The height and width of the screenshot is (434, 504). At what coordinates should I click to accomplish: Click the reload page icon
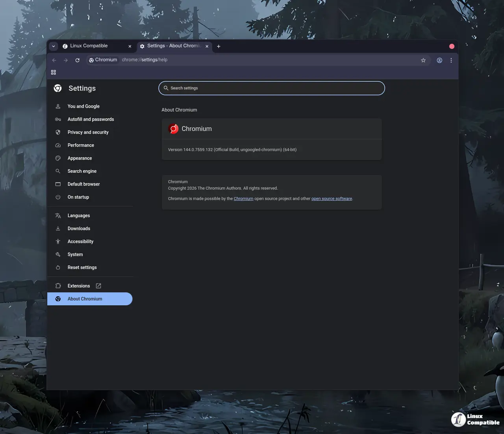[78, 60]
